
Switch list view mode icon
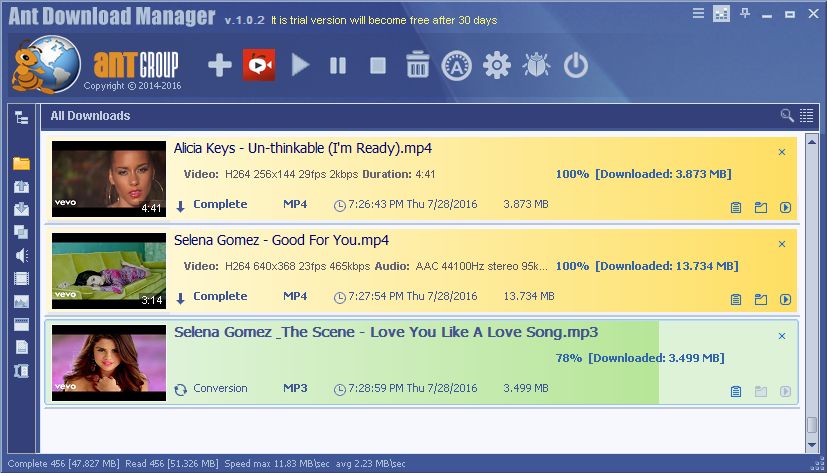806,115
